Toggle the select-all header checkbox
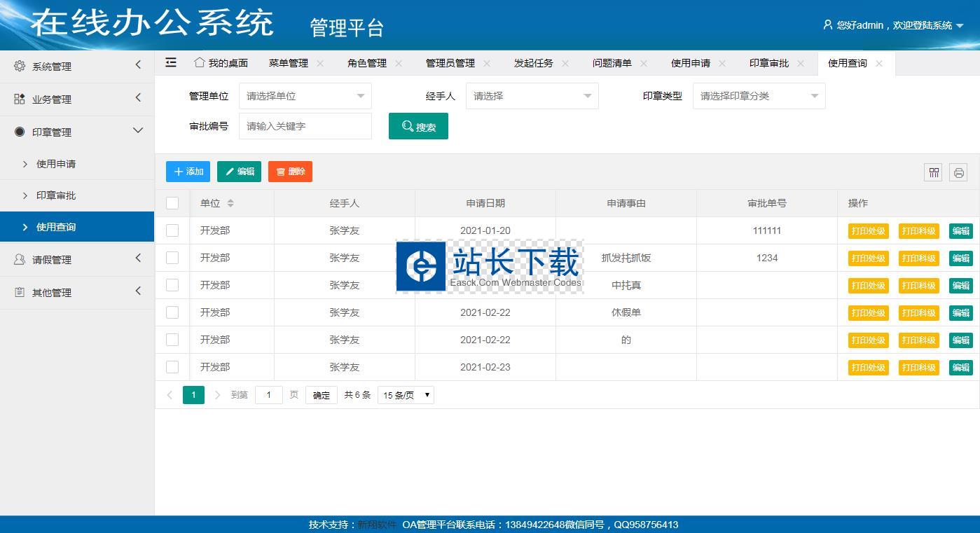The image size is (980, 533). tap(172, 203)
